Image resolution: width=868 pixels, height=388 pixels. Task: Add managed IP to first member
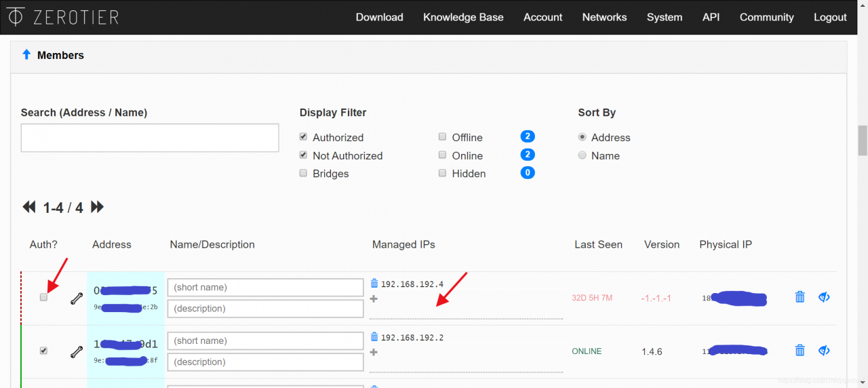(x=374, y=298)
